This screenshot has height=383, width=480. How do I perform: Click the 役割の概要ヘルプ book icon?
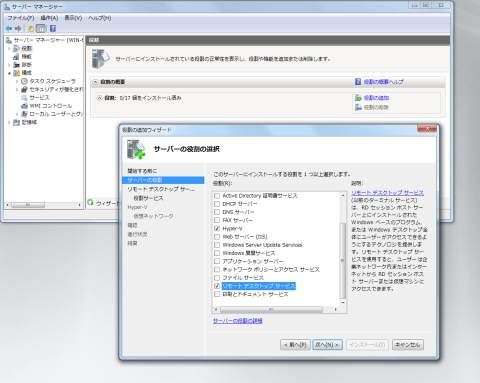[358, 82]
